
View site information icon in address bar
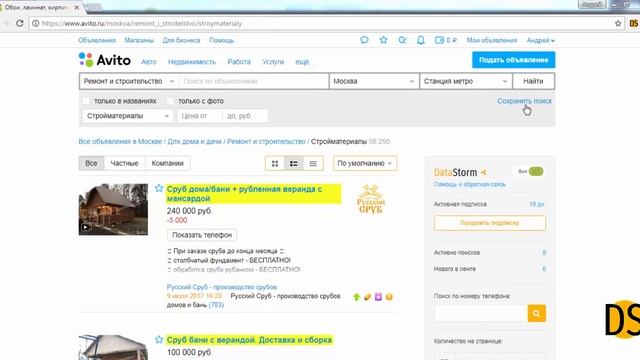click(x=36, y=23)
